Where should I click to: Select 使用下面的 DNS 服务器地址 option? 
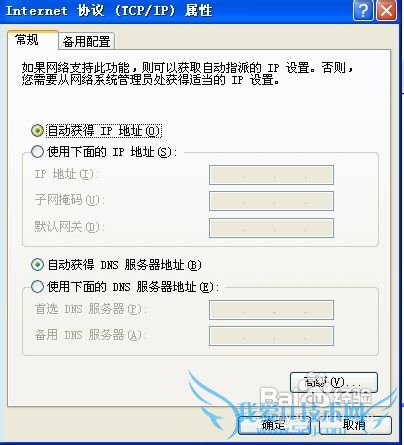tap(37, 287)
